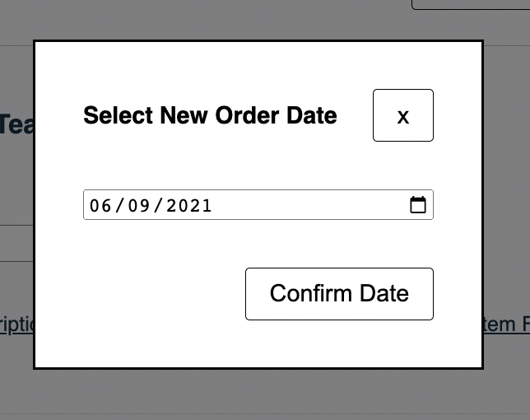This screenshot has height=420, width=530.
Task: Click the partially hidden Item column link at right
Action: pyautogui.click(x=507, y=324)
